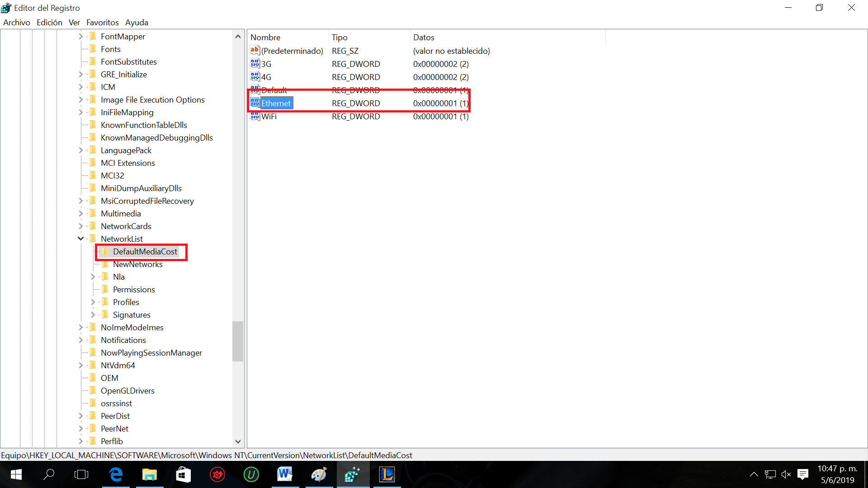The width and height of the screenshot is (868, 488).
Task: Click the 3G data value 0x00000002 (2)
Action: 441,64
